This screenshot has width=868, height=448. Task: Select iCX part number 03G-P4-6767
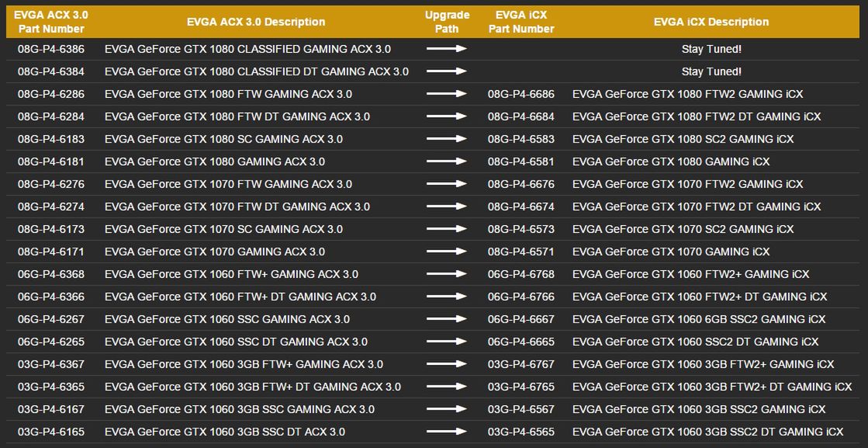click(521, 364)
